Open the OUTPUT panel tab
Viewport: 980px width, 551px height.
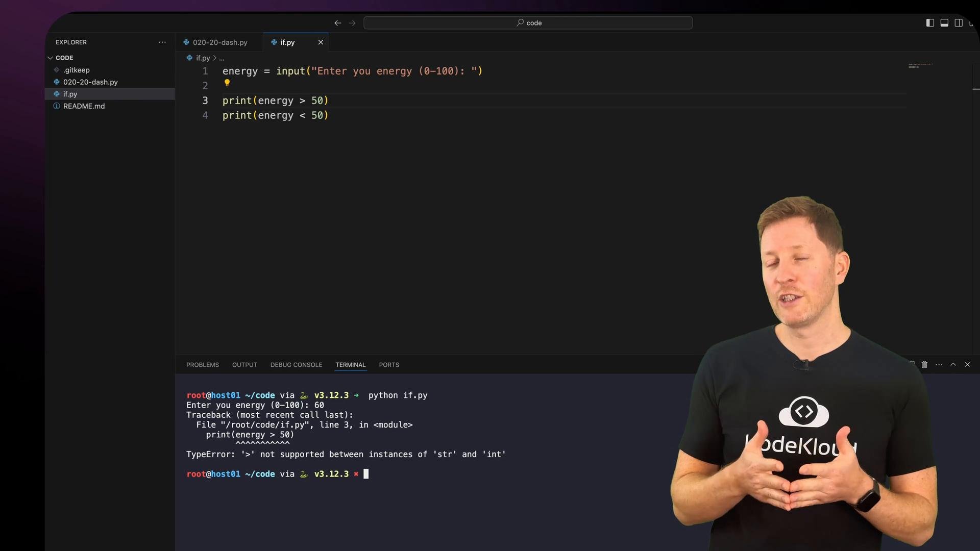244,365
